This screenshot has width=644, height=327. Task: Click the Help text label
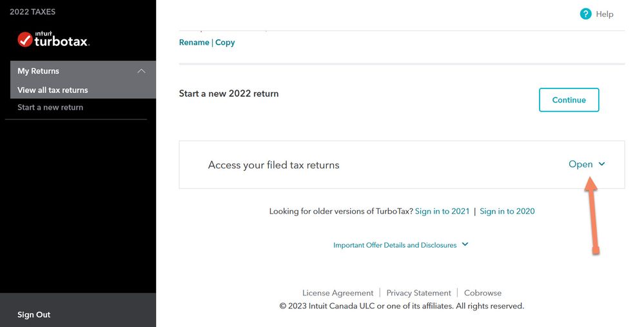[x=605, y=14]
